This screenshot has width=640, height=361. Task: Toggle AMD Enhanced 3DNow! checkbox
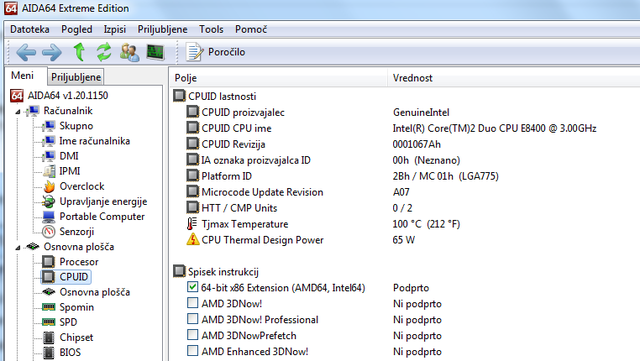193,350
